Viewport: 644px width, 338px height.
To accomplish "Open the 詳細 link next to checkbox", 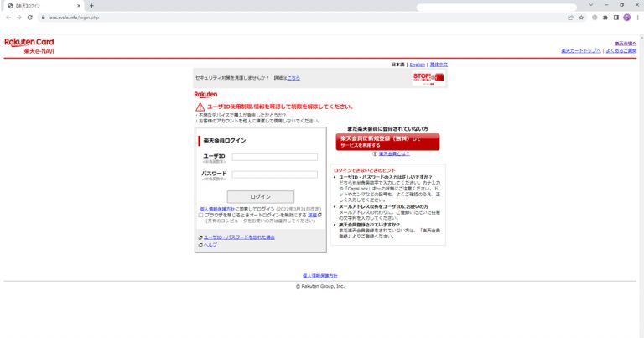I will tap(312, 216).
